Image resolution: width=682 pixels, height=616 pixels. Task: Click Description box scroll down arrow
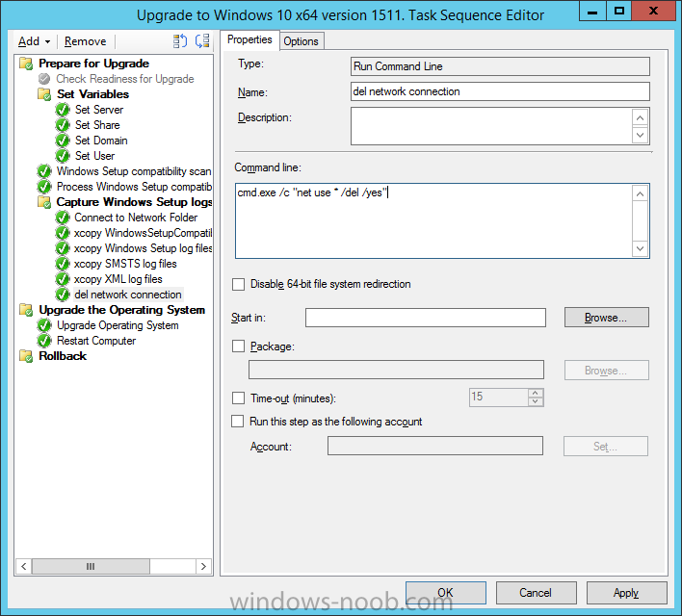[x=640, y=135]
